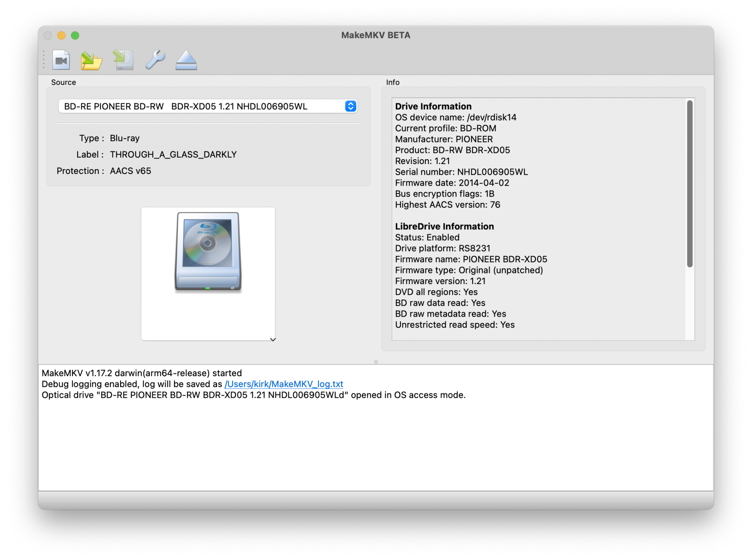Image resolution: width=752 pixels, height=560 pixels.
Task: Eject the disc using the eject toolbar icon
Action: 186,60
